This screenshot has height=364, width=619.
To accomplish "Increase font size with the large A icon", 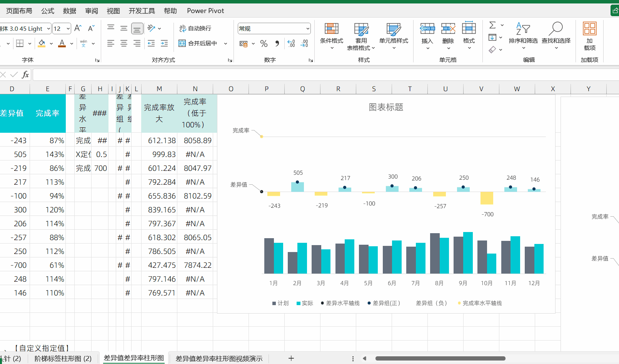I will click(x=78, y=28).
